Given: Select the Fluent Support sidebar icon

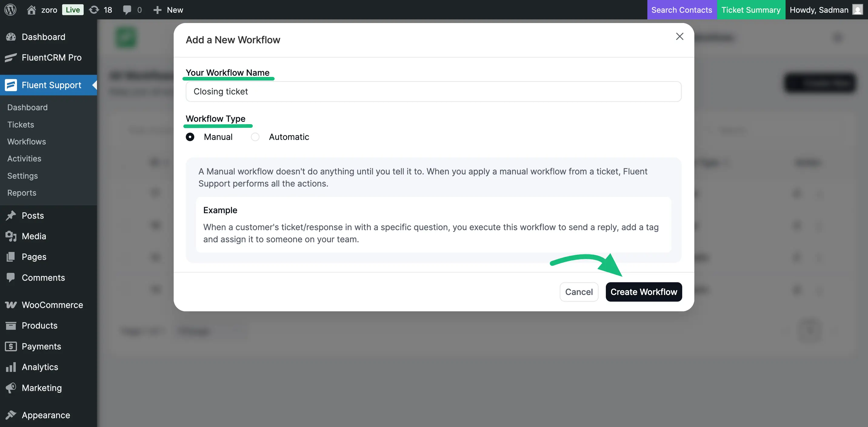Looking at the screenshot, I should click(x=10, y=85).
